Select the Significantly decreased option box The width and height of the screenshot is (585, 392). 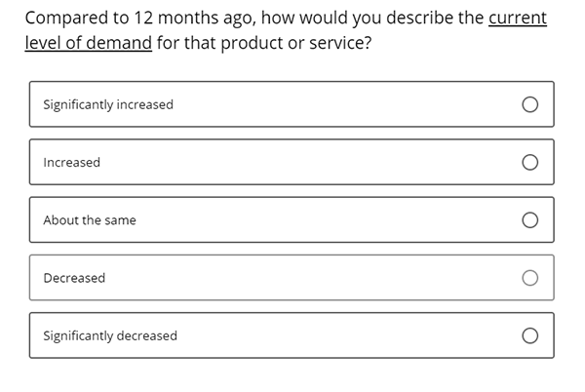(x=292, y=335)
